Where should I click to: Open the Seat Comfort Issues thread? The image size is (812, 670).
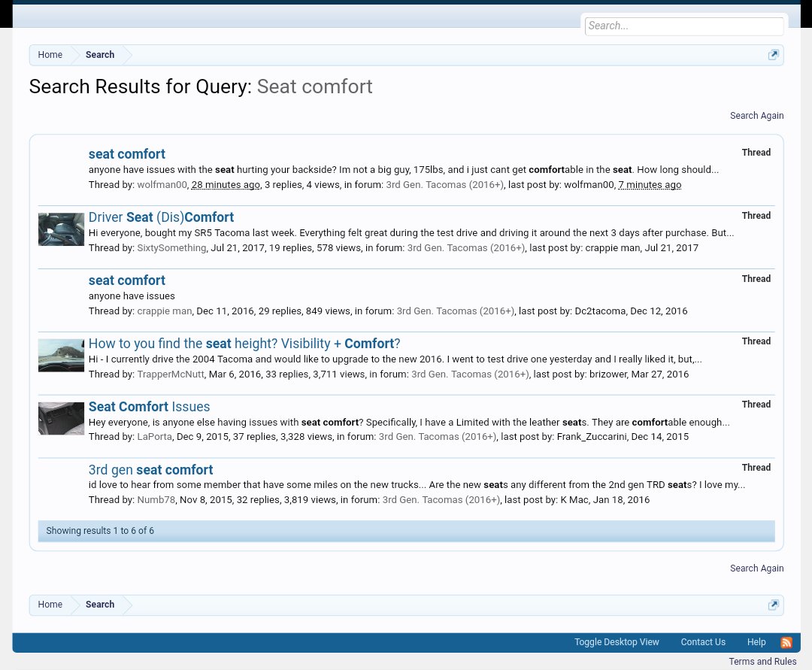point(149,407)
